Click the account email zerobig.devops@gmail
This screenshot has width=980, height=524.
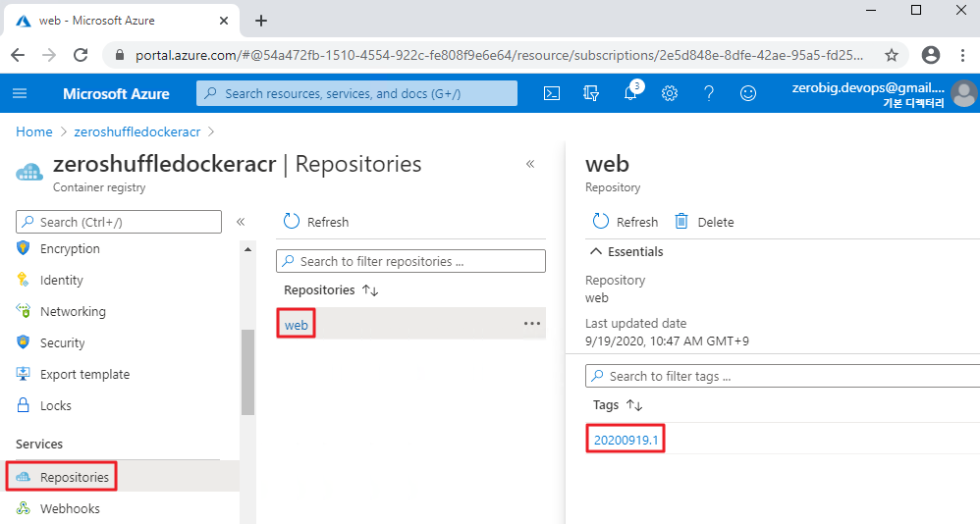click(868, 87)
